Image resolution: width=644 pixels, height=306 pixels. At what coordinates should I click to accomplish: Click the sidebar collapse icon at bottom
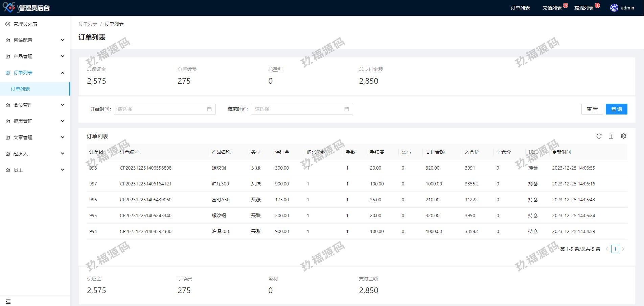coord(8,301)
